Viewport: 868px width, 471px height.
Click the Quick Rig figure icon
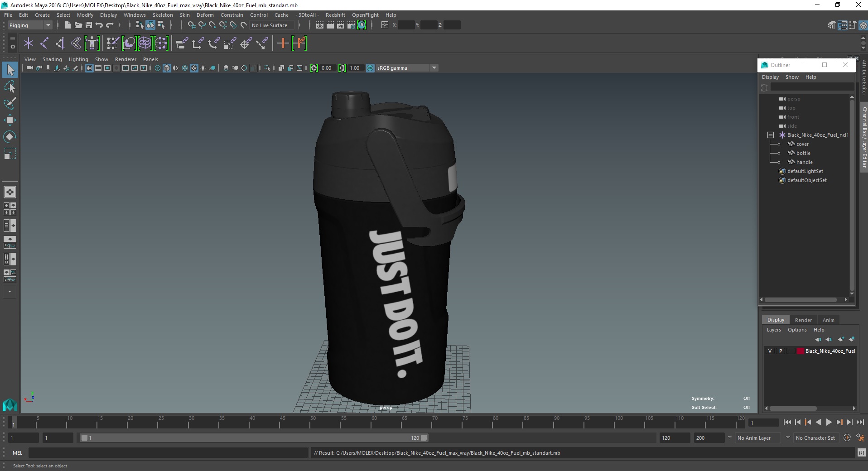pos(92,43)
